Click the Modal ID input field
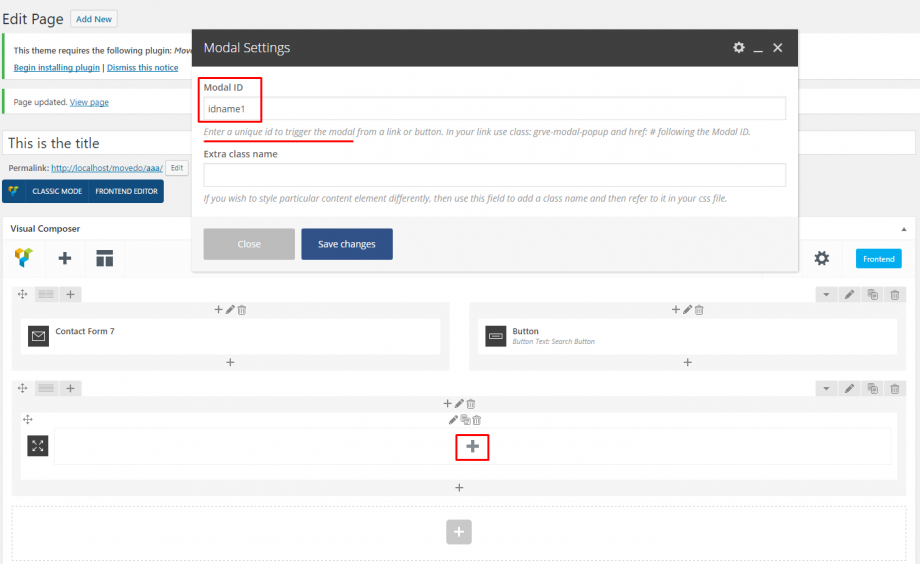 [x=494, y=108]
